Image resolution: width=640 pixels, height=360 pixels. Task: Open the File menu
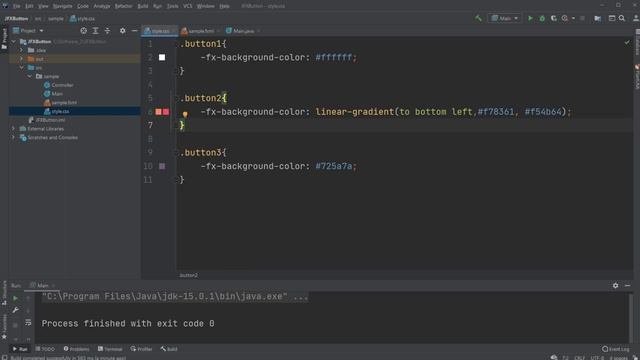click(16, 6)
